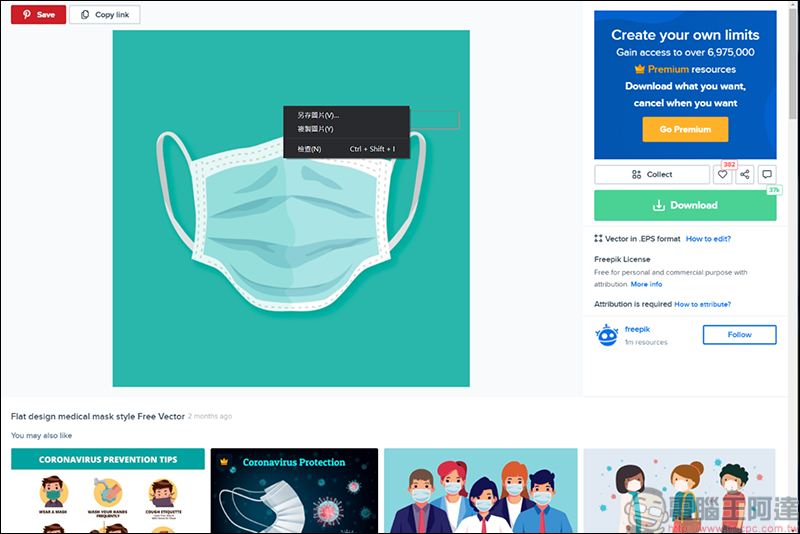Click the share icon
This screenshot has width=800, height=534.
pyautogui.click(x=745, y=175)
